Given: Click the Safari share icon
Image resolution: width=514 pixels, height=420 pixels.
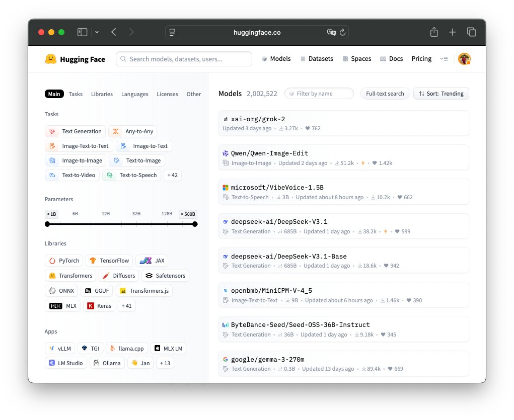Looking at the screenshot, I should [x=434, y=32].
